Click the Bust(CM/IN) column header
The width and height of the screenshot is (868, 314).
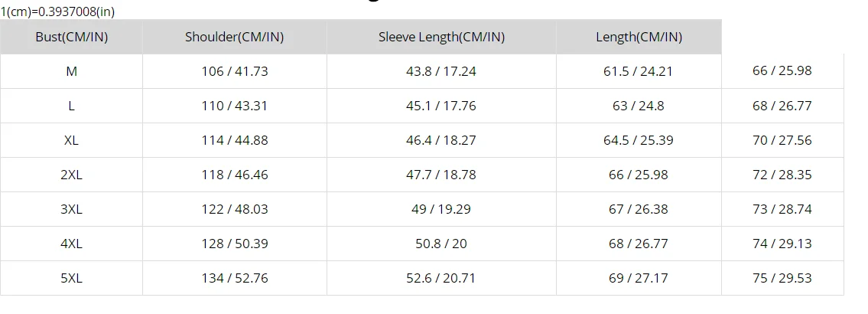coord(71,38)
